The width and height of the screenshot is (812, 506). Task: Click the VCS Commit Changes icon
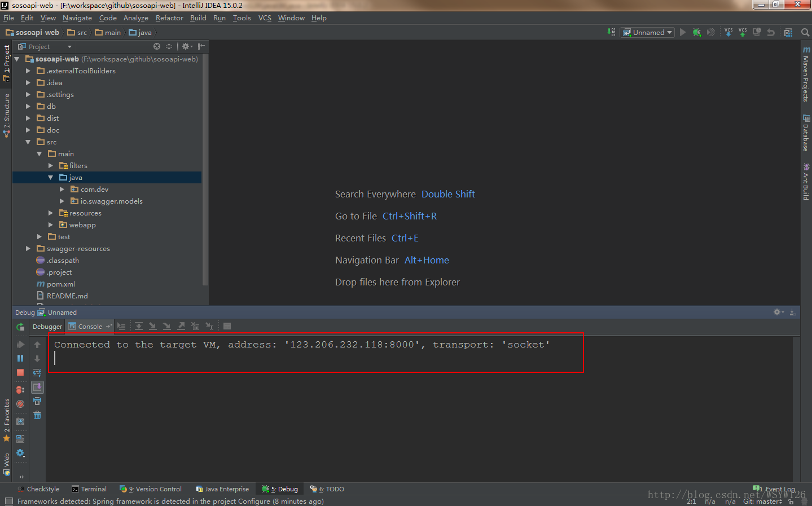click(743, 32)
